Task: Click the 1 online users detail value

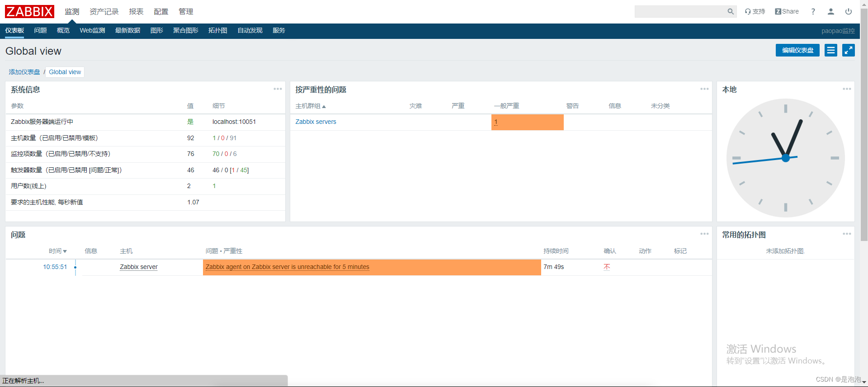Action: (214, 186)
